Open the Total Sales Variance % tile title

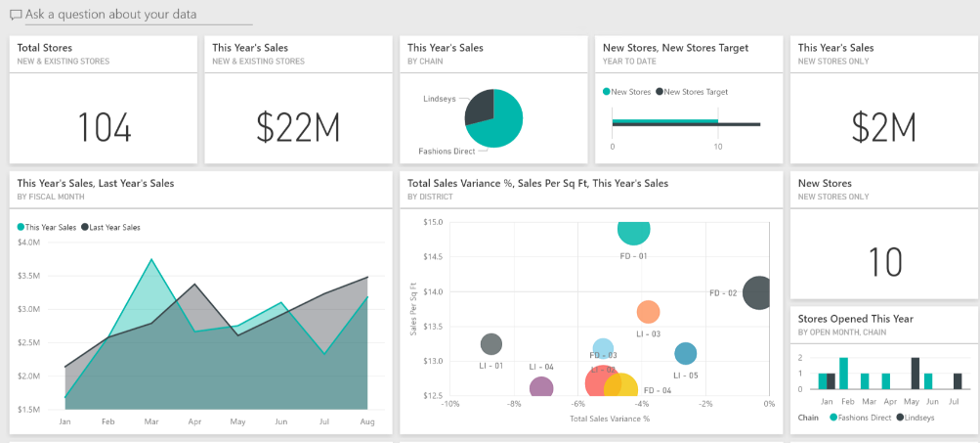click(x=538, y=183)
